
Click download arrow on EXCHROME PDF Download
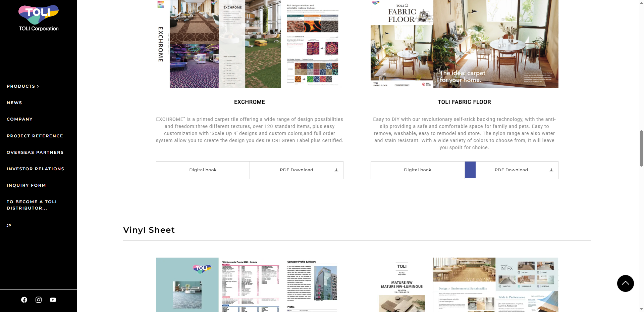point(336,170)
